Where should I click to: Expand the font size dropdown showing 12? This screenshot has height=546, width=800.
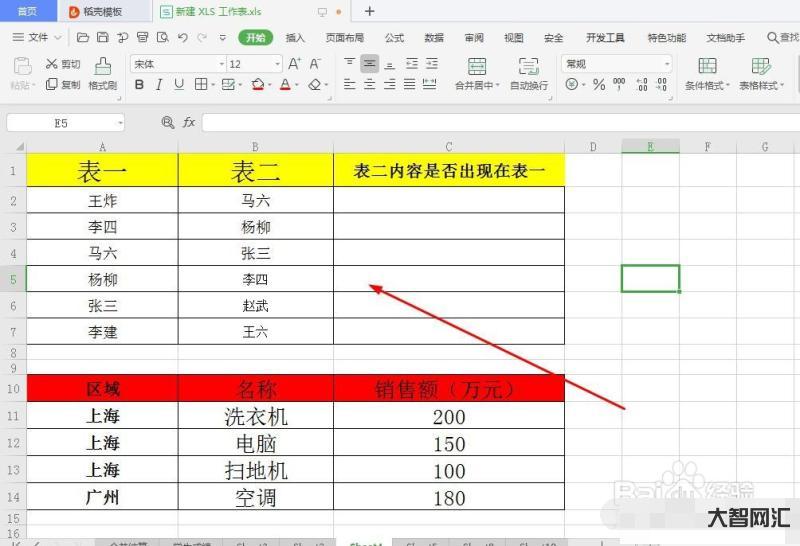pyautogui.click(x=254, y=64)
